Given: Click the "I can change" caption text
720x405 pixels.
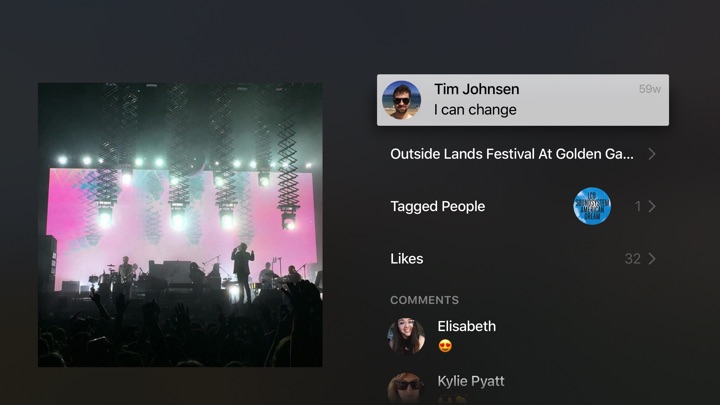Looking at the screenshot, I should tap(475, 110).
